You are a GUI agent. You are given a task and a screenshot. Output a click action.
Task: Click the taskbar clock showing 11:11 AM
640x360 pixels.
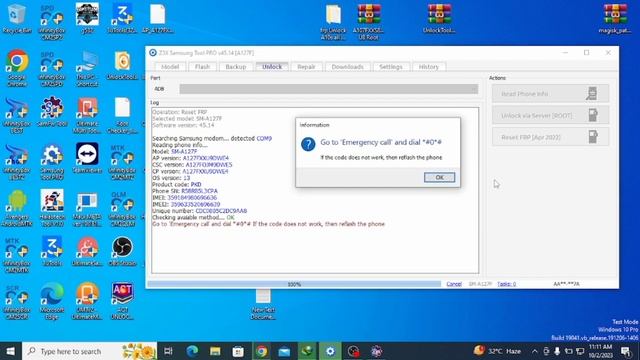pyautogui.click(x=600, y=351)
